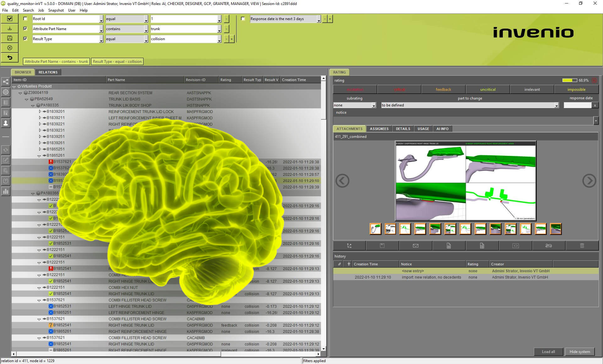Select the first attachment thumbnail

375,229
